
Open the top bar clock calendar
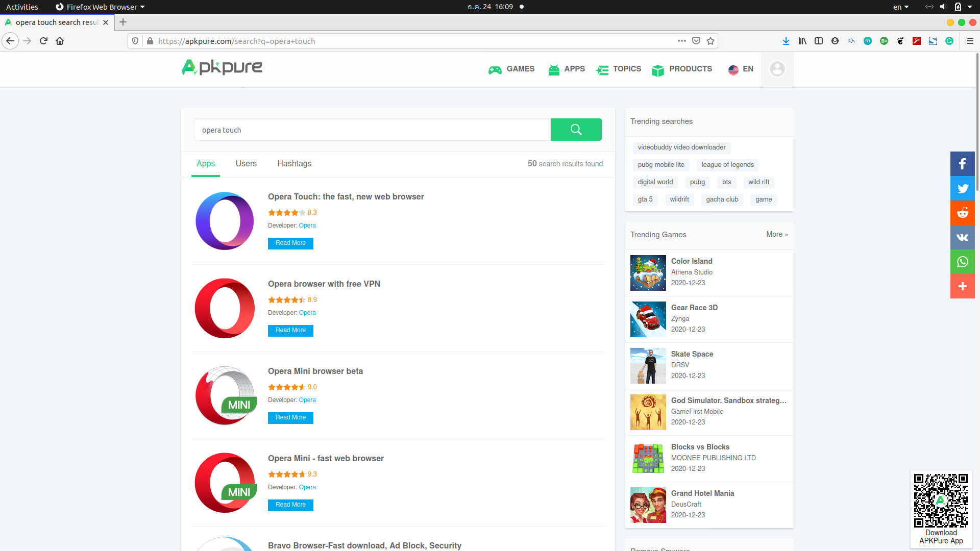click(x=490, y=7)
